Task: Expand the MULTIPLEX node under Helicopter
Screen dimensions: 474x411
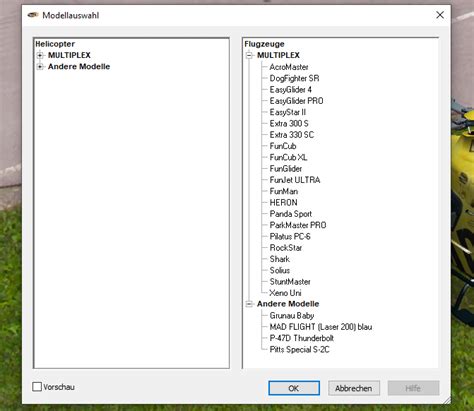Action: (x=40, y=55)
